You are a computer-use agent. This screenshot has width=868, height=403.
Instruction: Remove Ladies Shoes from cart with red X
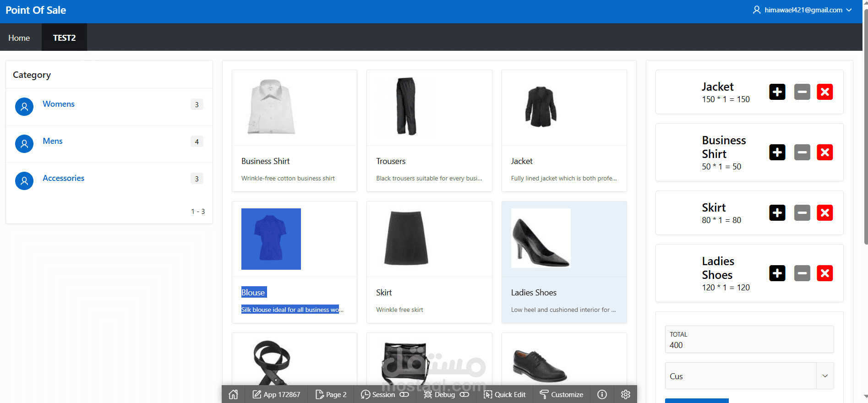pos(825,273)
